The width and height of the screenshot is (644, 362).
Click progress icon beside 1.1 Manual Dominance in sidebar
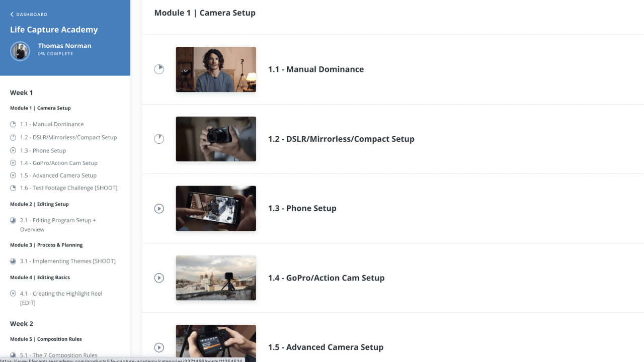(13, 124)
